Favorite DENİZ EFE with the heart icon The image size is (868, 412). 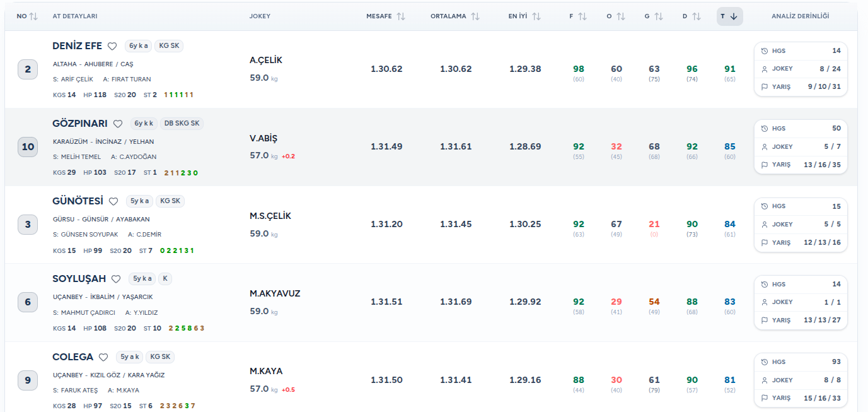pyautogui.click(x=112, y=46)
